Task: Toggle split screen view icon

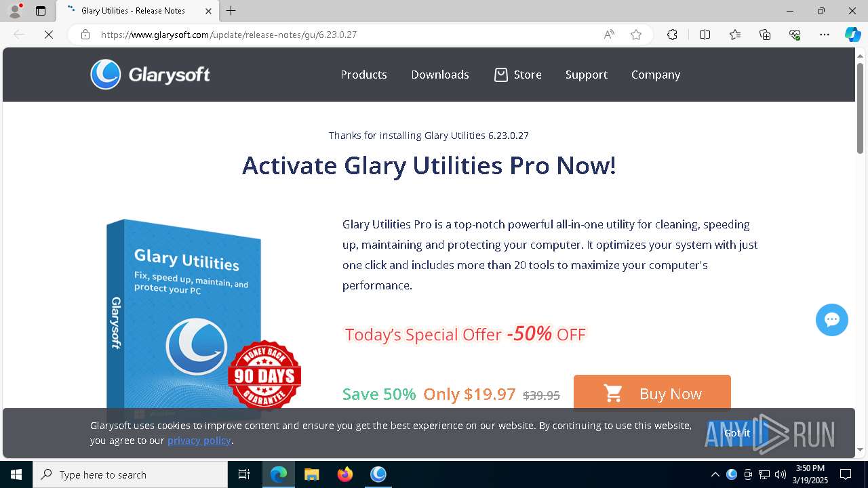Action: coord(705,35)
